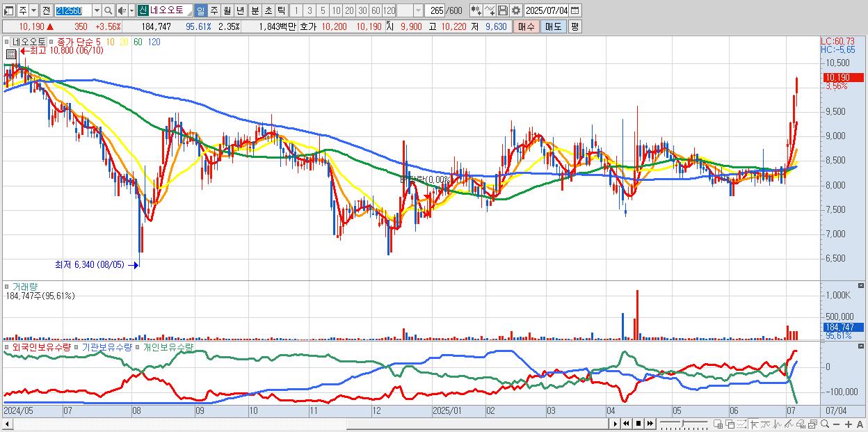
Task: Choose the 30 interval preset
Action: click(x=362, y=10)
